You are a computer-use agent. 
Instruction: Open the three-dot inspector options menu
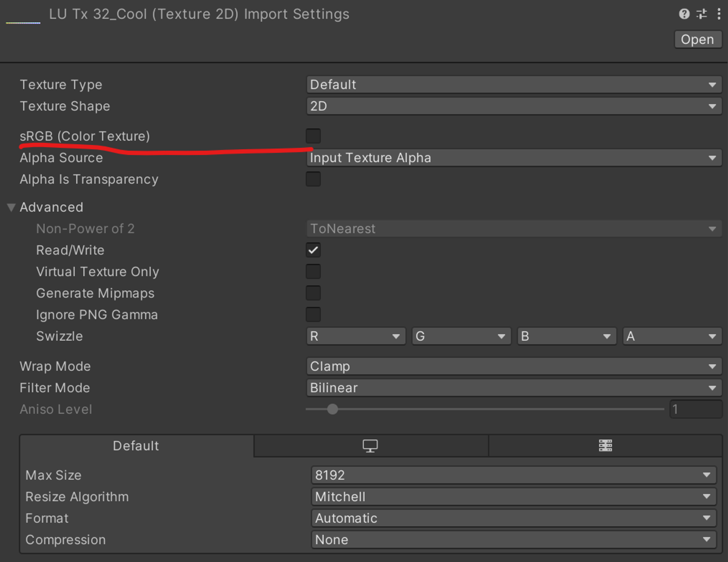(719, 14)
